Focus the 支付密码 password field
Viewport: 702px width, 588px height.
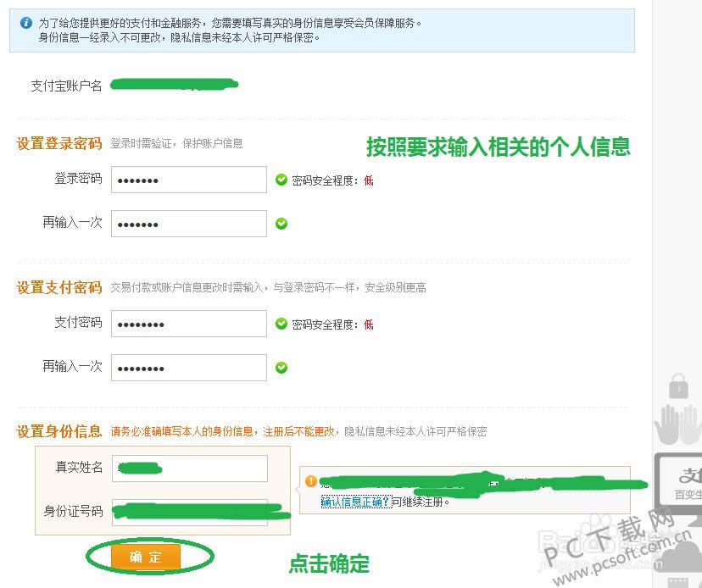tap(189, 324)
